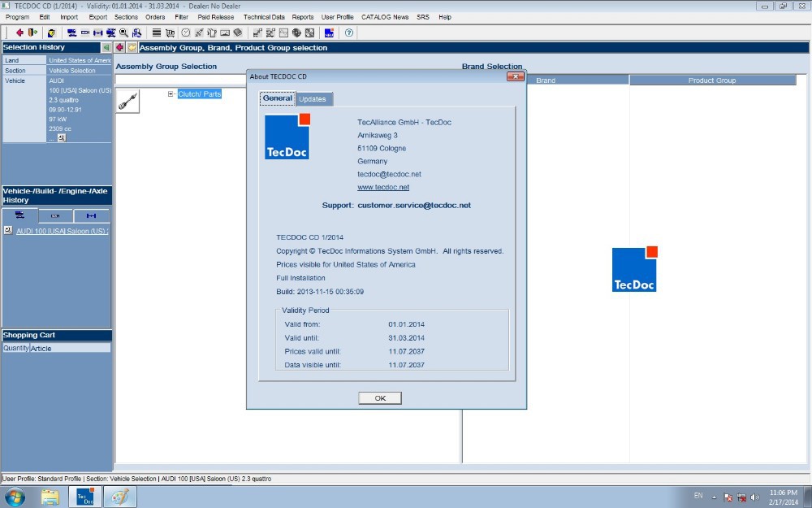Click the axle search icon in toolbar
The image size is (812, 508).
(98, 33)
